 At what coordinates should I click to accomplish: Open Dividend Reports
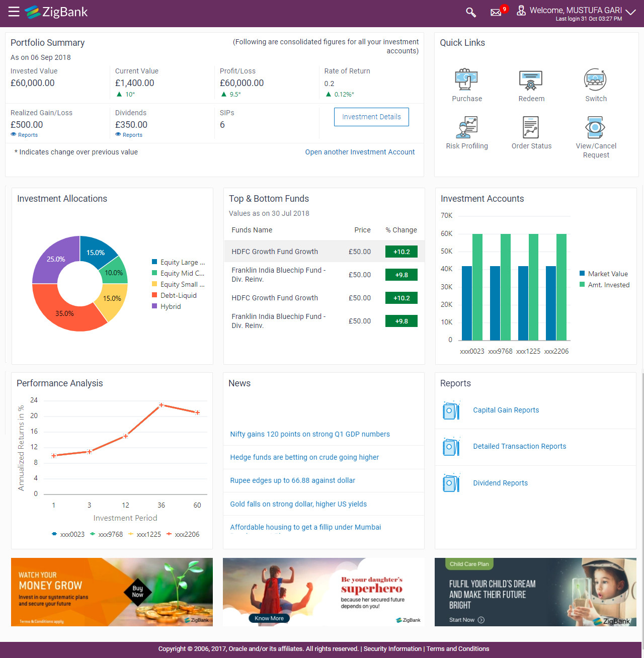click(x=500, y=483)
